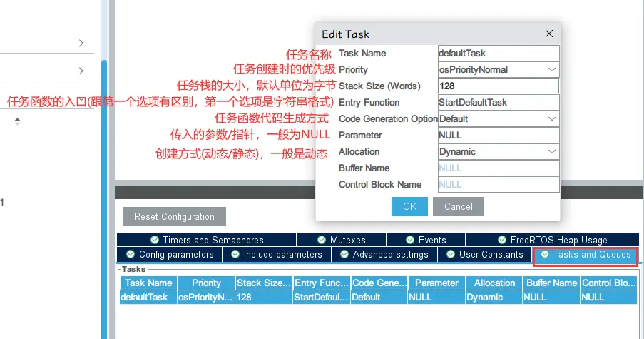Open the Priority dropdown
The image size is (644, 339).
click(x=498, y=69)
